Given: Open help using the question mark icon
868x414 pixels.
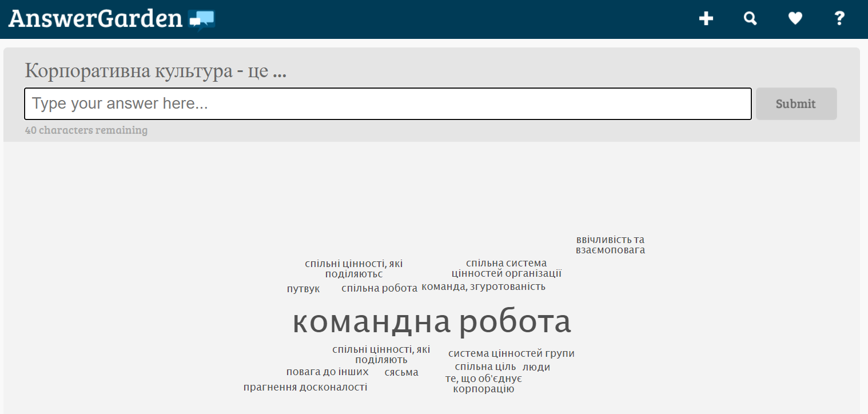Looking at the screenshot, I should click(839, 18).
